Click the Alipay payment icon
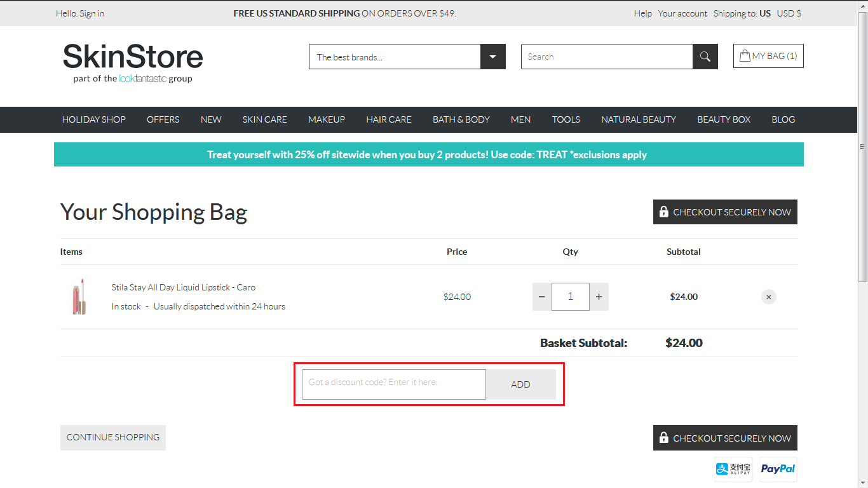This screenshot has height=488, width=868. coord(734,469)
